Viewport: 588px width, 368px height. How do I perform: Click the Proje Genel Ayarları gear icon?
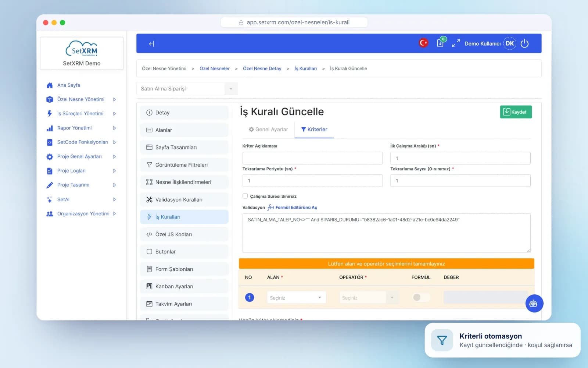(x=50, y=157)
